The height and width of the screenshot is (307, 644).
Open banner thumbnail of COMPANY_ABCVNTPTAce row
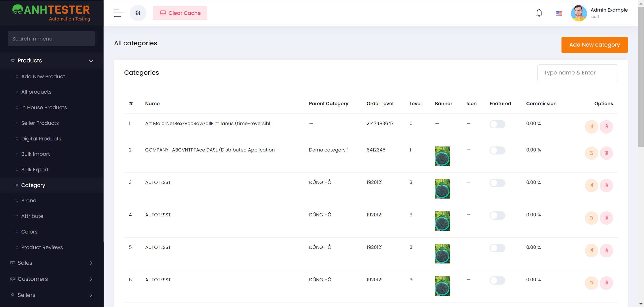(442, 156)
